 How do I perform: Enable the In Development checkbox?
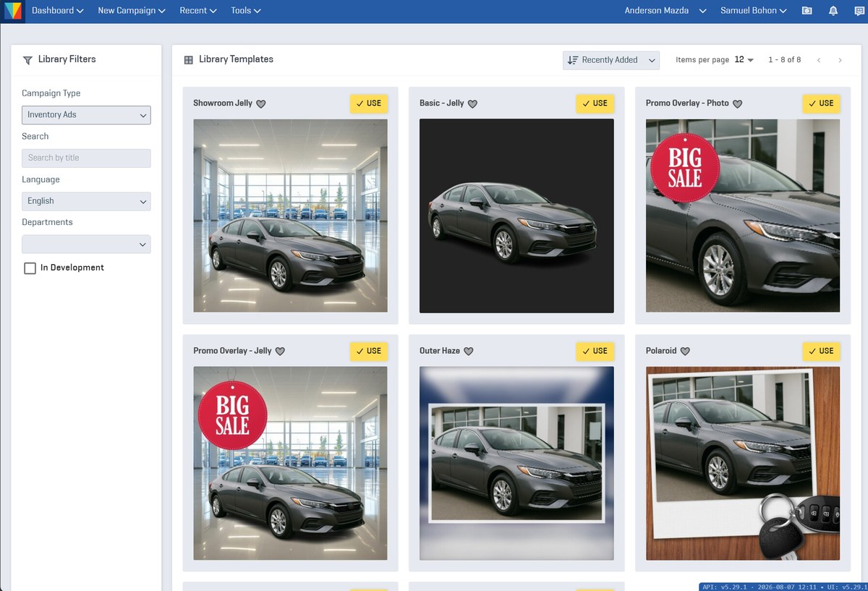pyautogui.click(x=30, y=268)
